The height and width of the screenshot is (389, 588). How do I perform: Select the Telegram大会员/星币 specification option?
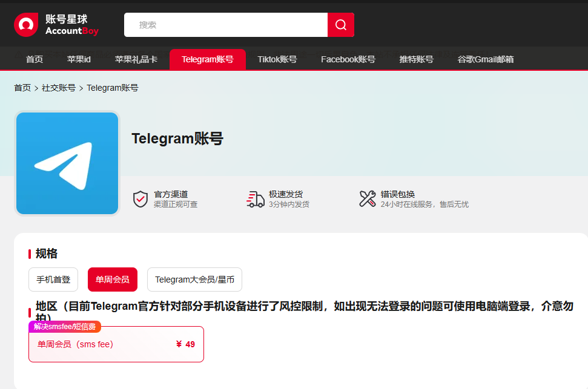194,279
